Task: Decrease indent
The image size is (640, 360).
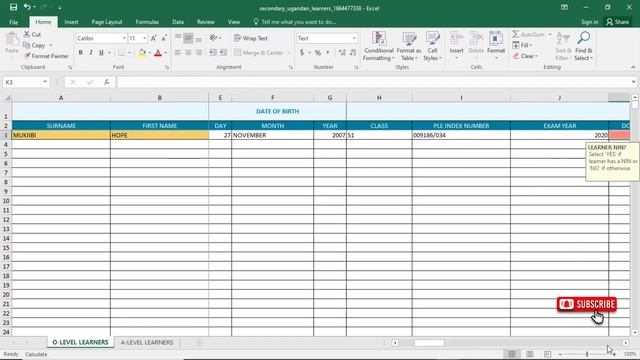Action: [x=213, y=53]
